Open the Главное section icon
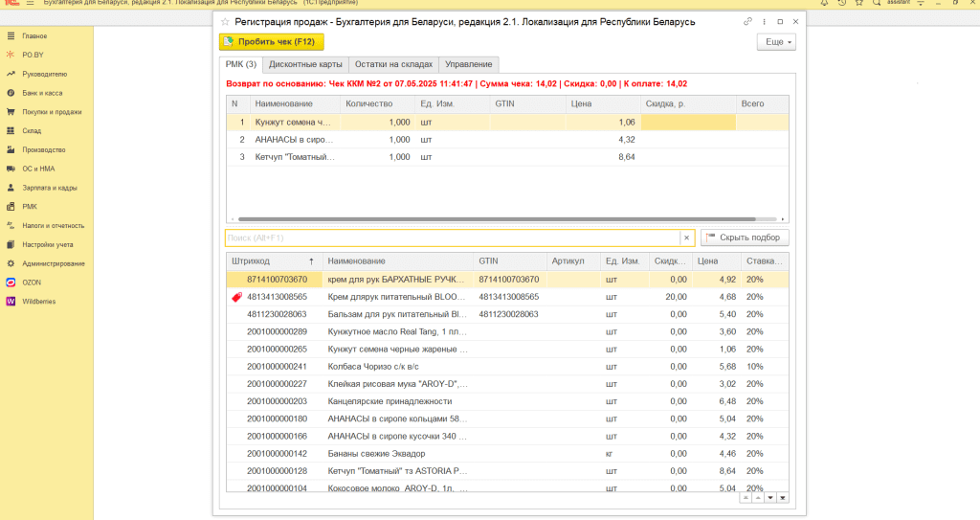The height and width of the screenshot is (520, 980). pos(11,36)
